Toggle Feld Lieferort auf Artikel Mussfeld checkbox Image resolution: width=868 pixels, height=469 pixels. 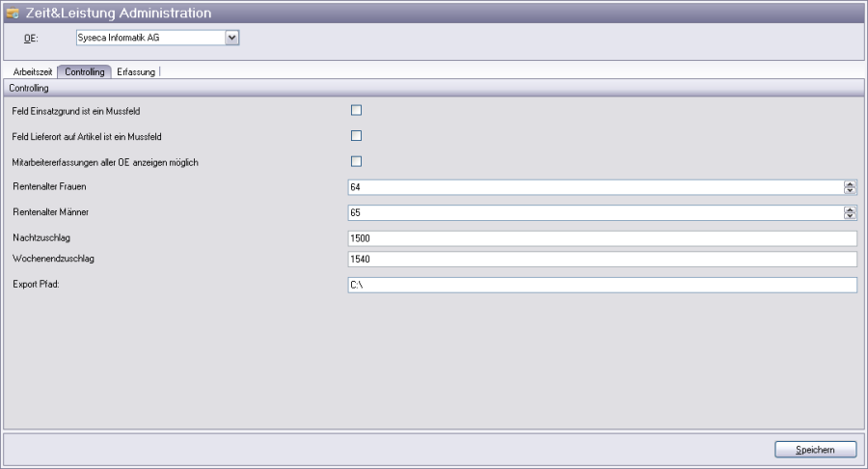pos(357,136)
